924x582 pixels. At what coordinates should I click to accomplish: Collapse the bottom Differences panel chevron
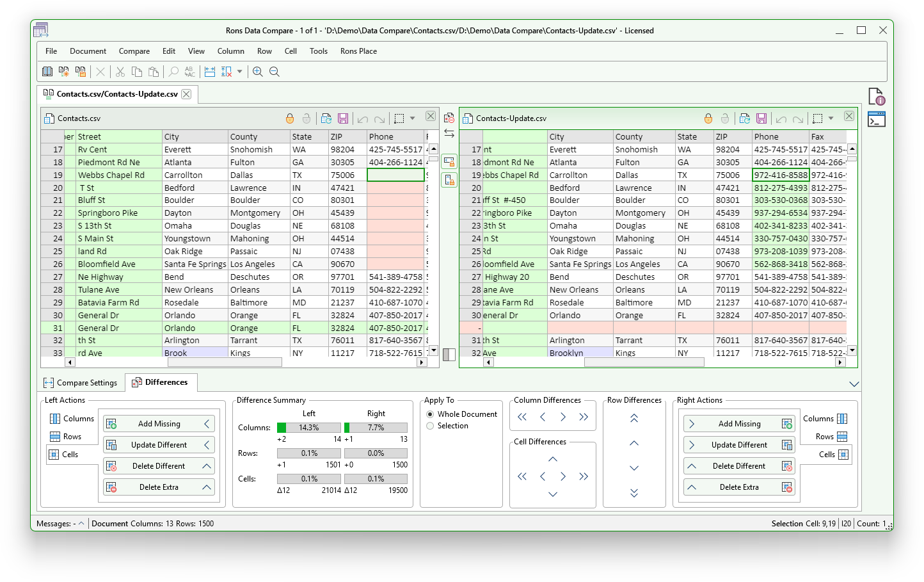pos(854,384)
